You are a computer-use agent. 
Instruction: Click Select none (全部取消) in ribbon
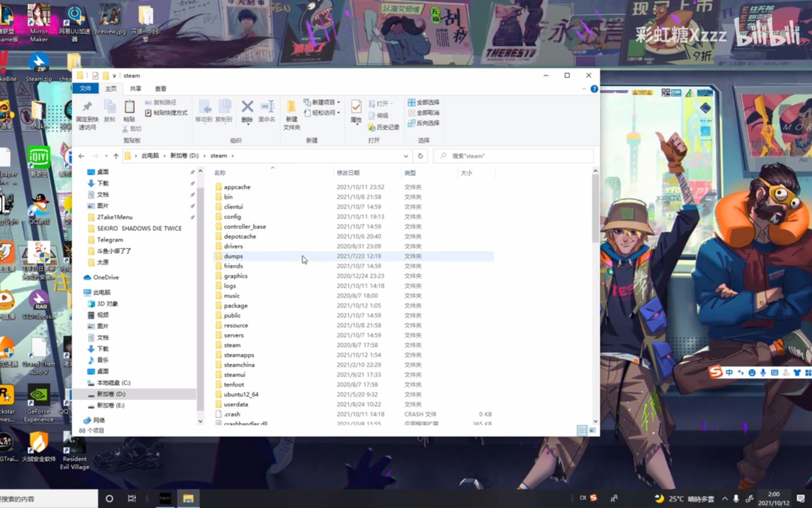423,112
